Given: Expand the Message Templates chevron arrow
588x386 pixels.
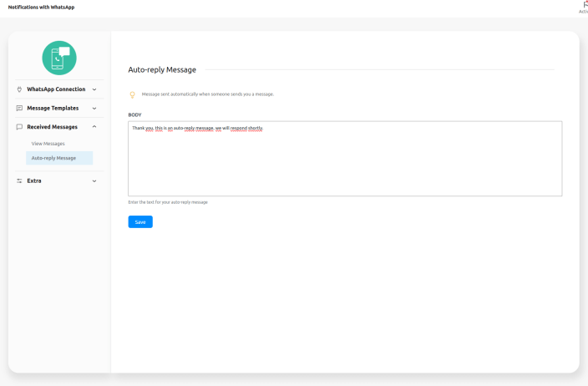Looking at the screenshot, I should pos(94,108).
